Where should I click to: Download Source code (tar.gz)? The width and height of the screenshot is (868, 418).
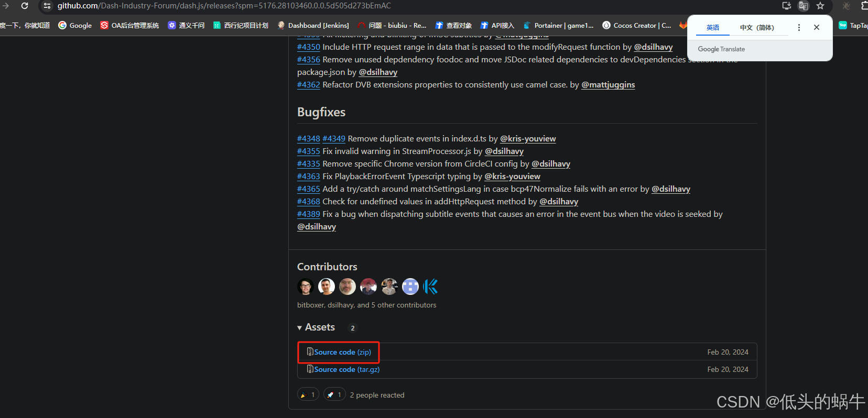[x=343, y=369]
